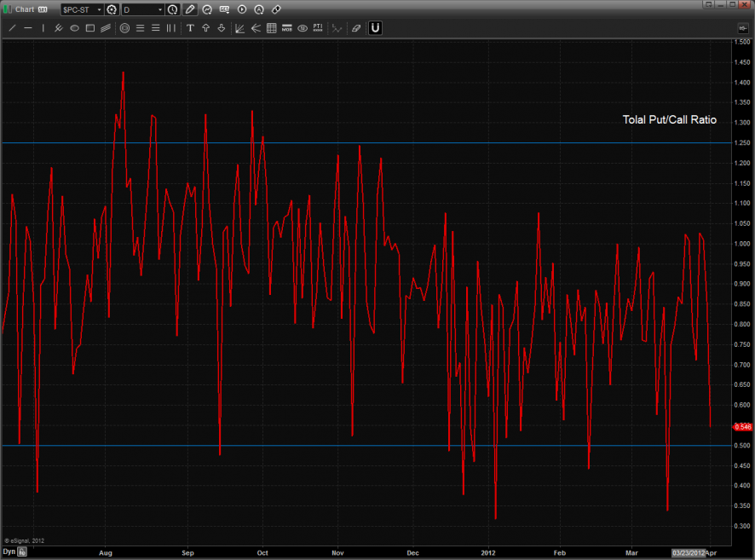Image resolution: width=755 pixels, height=560 pixels.
Task: Click the up arrow marker tool
Action: click(x=205, y=28)
